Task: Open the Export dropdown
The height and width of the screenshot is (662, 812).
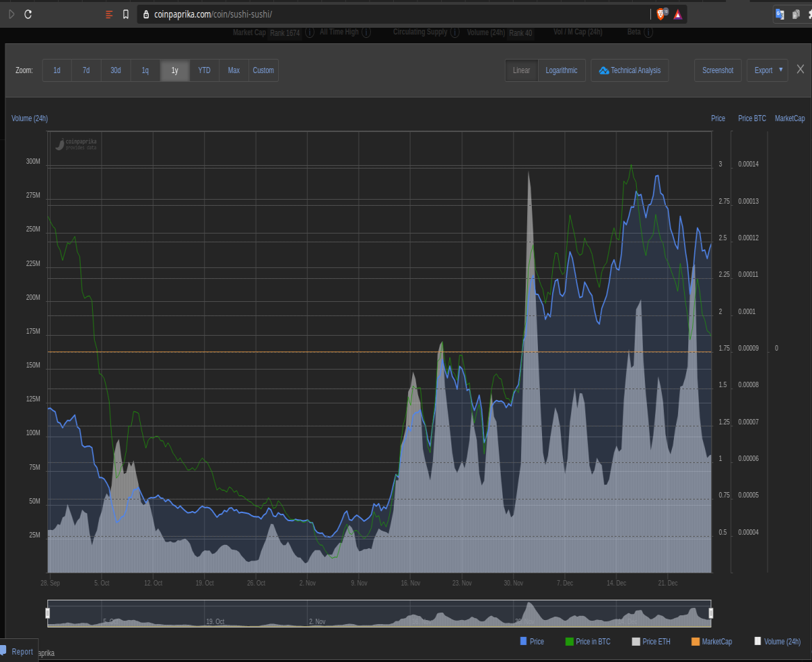Action: (767, 70)
